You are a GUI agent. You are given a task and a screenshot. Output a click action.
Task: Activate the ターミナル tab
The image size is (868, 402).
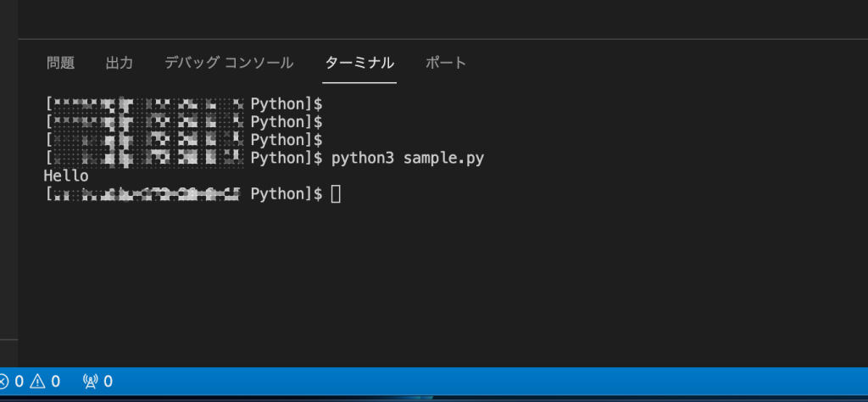tap(359, 63)
